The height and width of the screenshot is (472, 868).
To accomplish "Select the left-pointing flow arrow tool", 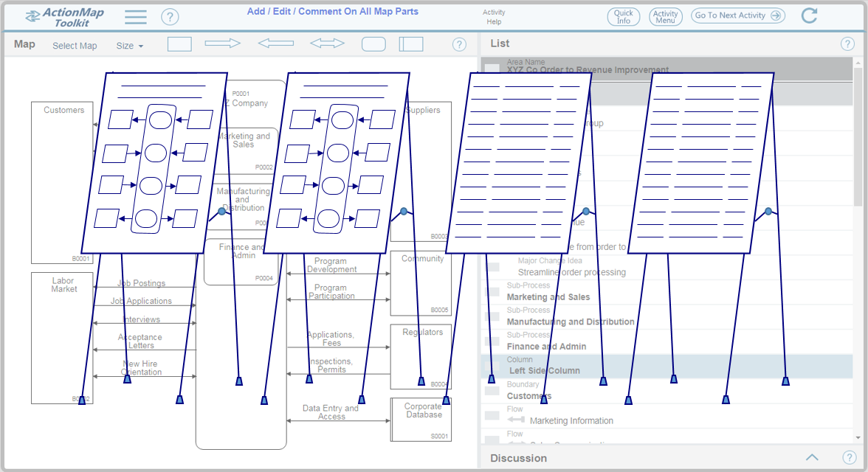I will [276, 44].
